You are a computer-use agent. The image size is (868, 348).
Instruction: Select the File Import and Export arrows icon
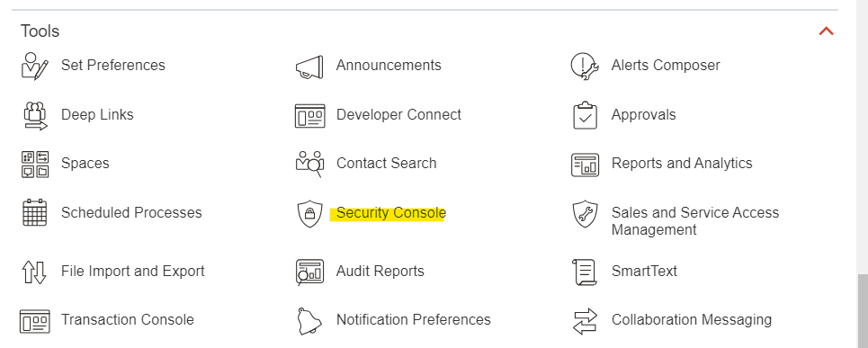click(x=34, y=272)
